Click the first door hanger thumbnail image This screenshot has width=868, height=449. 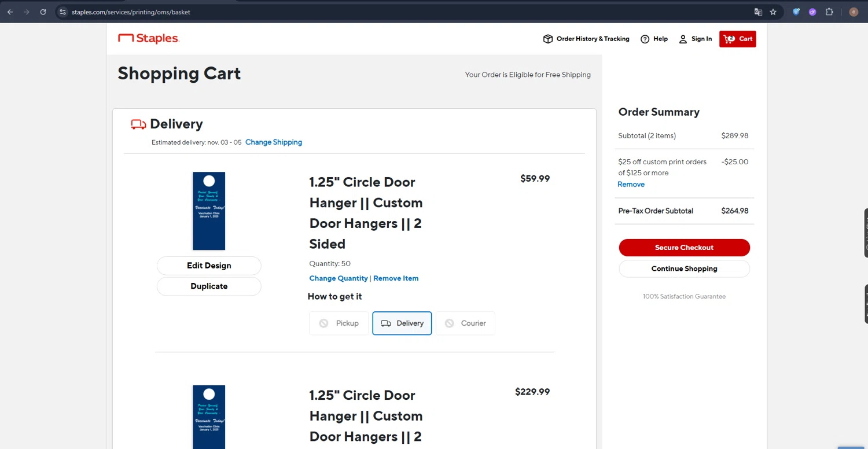(209, 211)
